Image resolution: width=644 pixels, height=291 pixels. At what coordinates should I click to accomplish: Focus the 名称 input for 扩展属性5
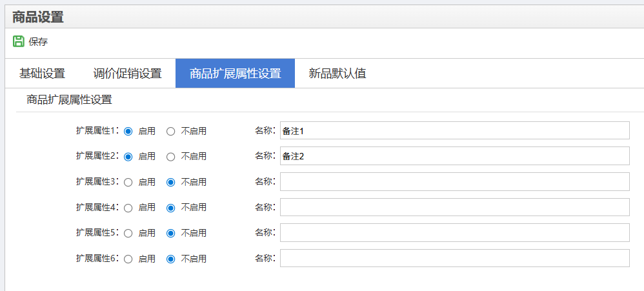tap(454, 232)
